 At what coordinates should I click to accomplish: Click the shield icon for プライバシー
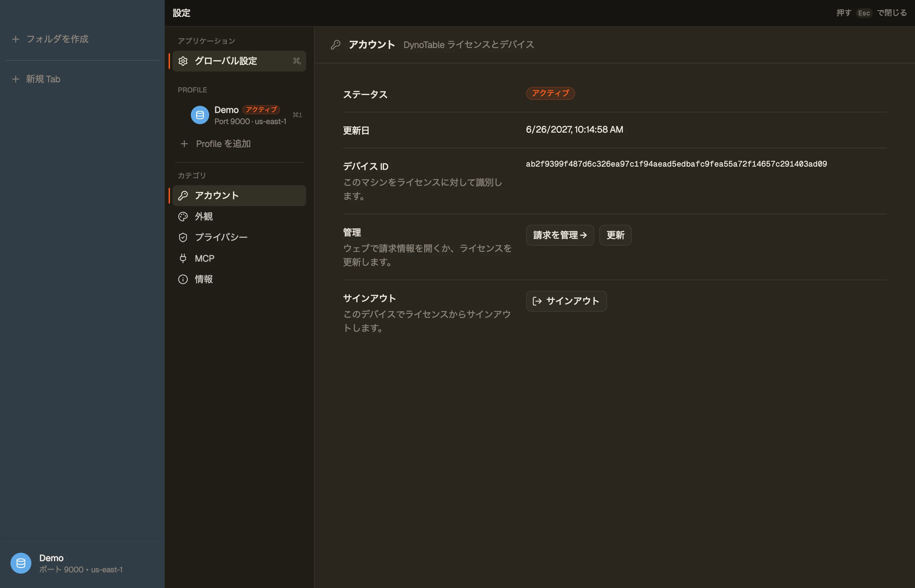(183, 237)
